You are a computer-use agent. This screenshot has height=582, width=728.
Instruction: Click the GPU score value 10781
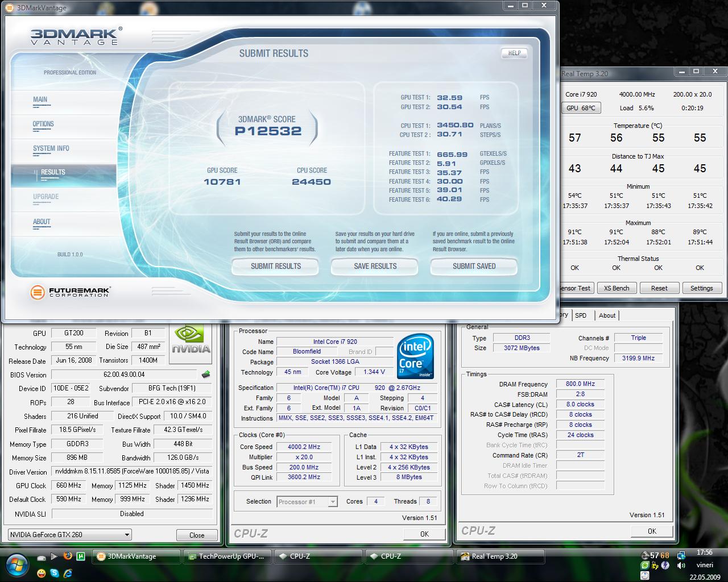tap(222, 182)
